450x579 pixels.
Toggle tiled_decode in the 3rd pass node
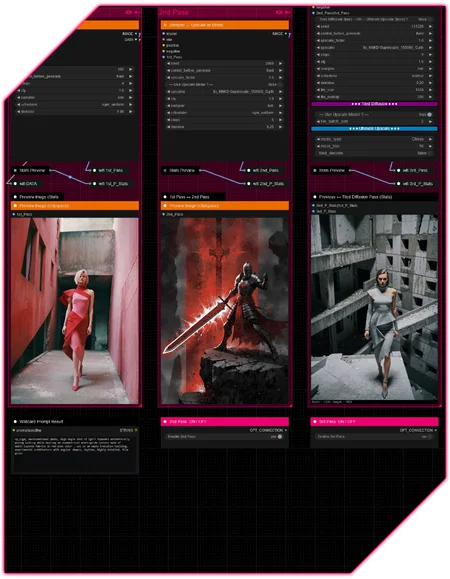[x=374, y=153]
